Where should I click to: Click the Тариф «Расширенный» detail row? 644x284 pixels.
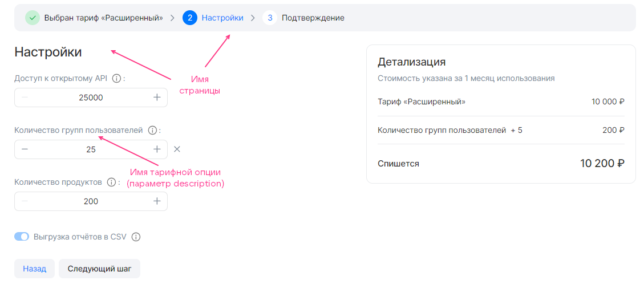pyautogui.click(x=501, y=102)
